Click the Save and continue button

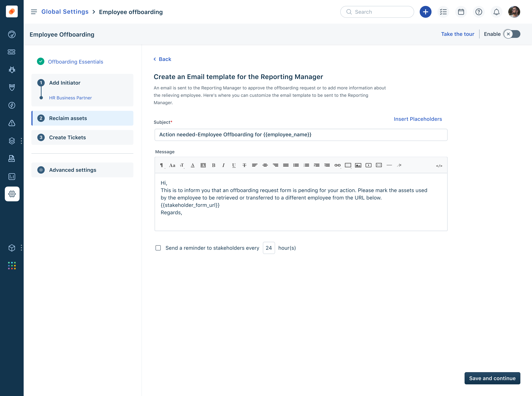(492, 378)
